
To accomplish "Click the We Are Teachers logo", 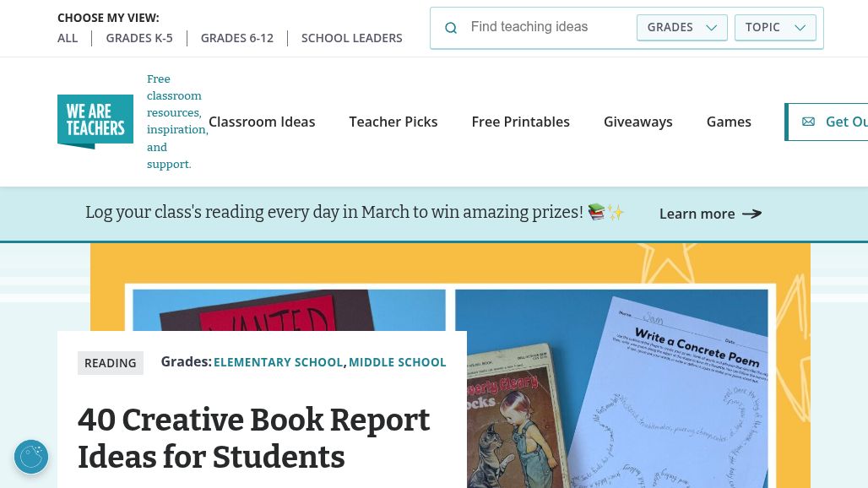I will [95, 122].
